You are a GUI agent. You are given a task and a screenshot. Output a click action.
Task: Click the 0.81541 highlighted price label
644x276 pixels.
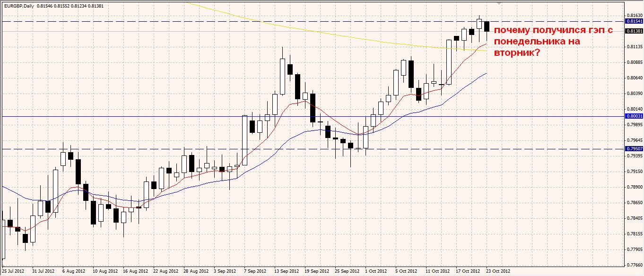click(634, 21)
